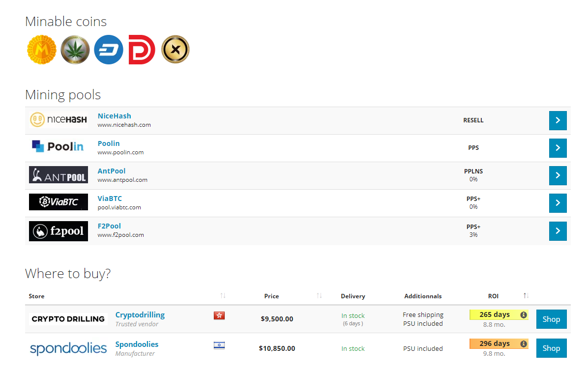Click the PPLNS payout label
This screenshot has width=588, height=371.
click(x=473, y=171)
